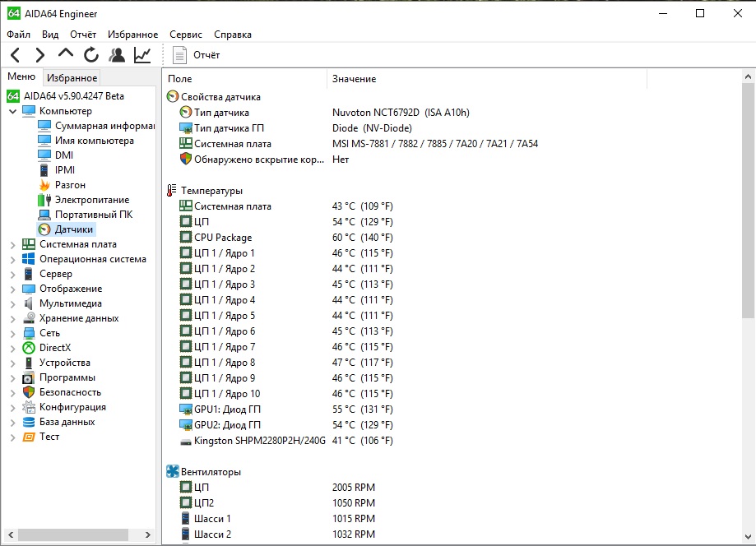The width and height of the screenshot is (756, 546).
Task: Switch to the Меню tab
Action: 21,76
